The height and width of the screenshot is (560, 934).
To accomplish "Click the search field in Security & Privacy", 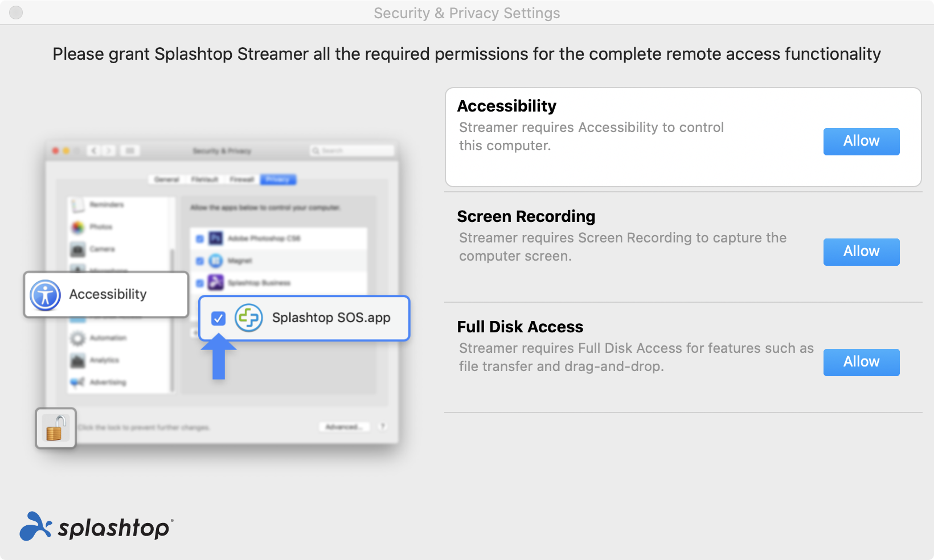I will pos(350,150).
